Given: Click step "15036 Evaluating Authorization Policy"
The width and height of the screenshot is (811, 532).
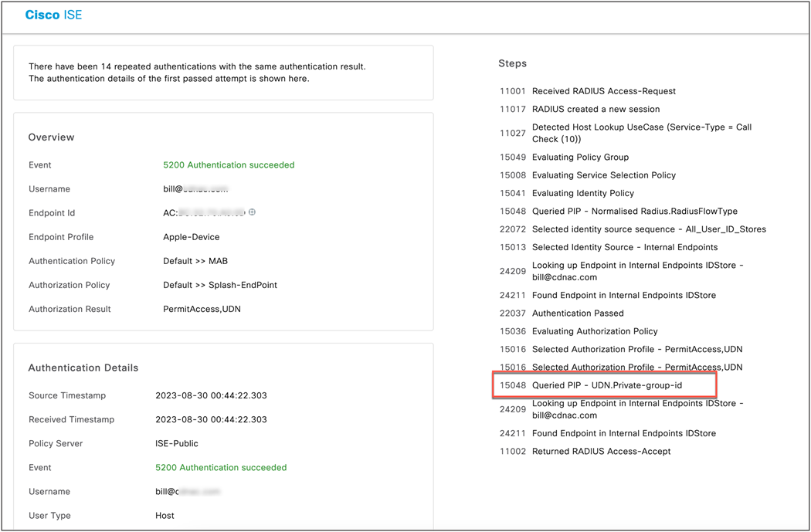Looking at the screenshot, I should pos(579,331).
